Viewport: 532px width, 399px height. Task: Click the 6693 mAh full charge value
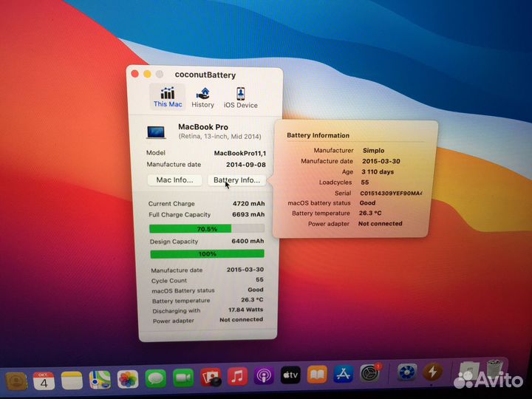point(248,214)
